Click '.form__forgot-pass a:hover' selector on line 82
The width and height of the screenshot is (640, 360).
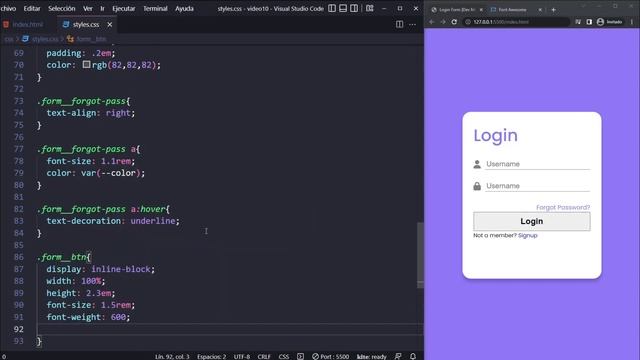(102, 209)
